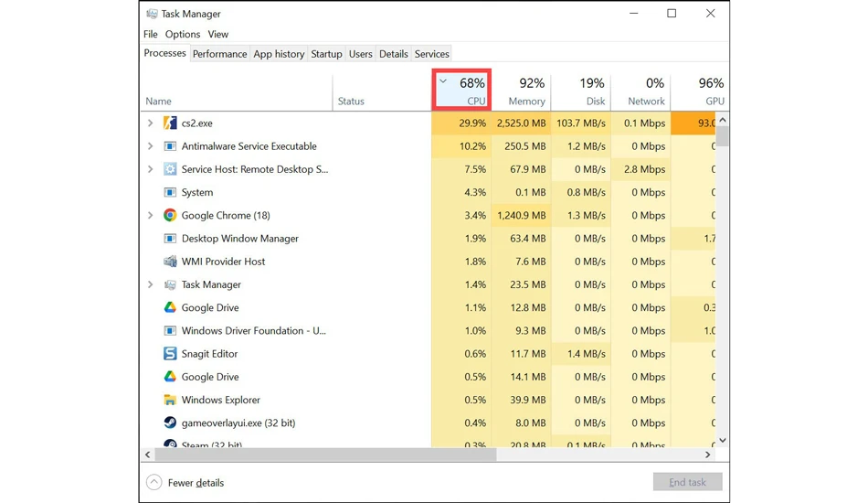Click the vertical scrollbar down arrow
This screenshot has width=868, height=503.
coord(723,441)
